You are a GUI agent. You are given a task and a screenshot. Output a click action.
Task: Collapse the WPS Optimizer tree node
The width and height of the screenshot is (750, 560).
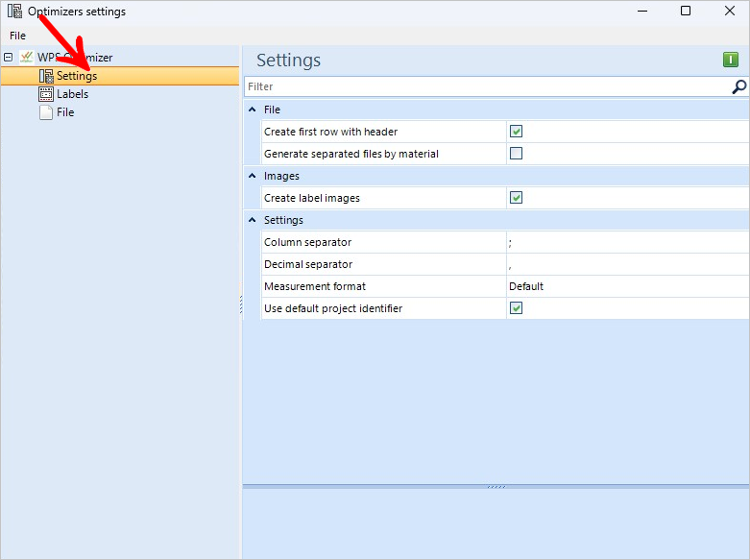pos(8,58)
